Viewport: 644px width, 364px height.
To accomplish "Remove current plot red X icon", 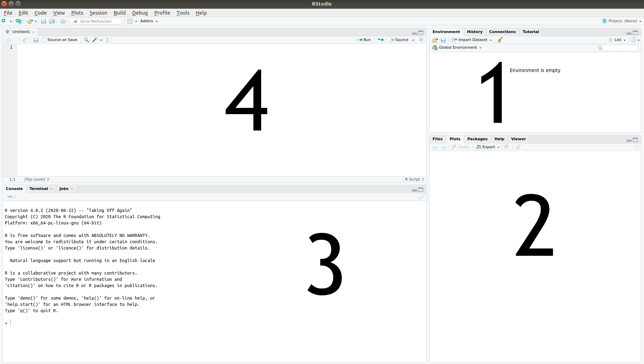I will click(x=506, y=147).
